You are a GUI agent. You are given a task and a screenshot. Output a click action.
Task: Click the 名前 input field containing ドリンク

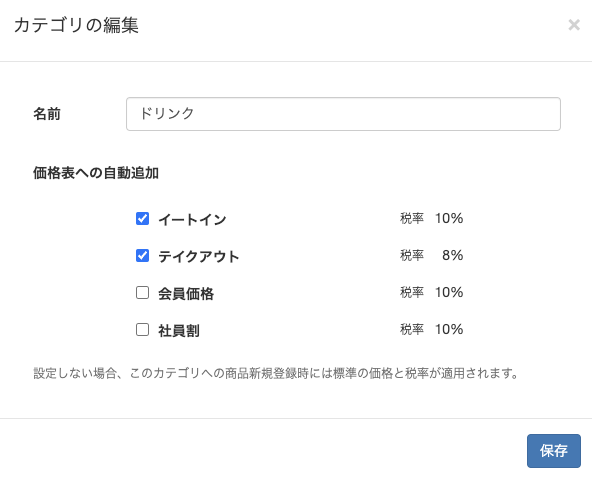tap(343, 114)
